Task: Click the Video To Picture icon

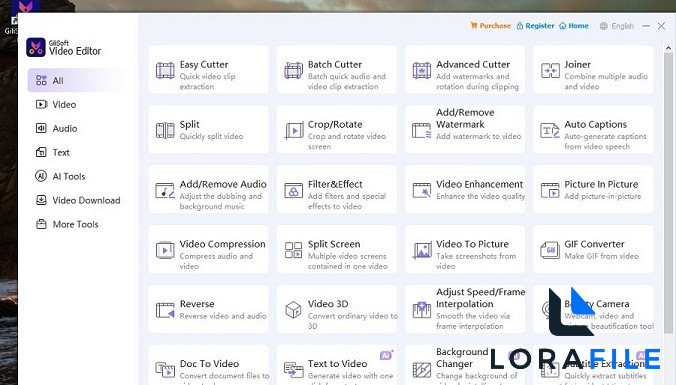Action: tap(422, 250)
